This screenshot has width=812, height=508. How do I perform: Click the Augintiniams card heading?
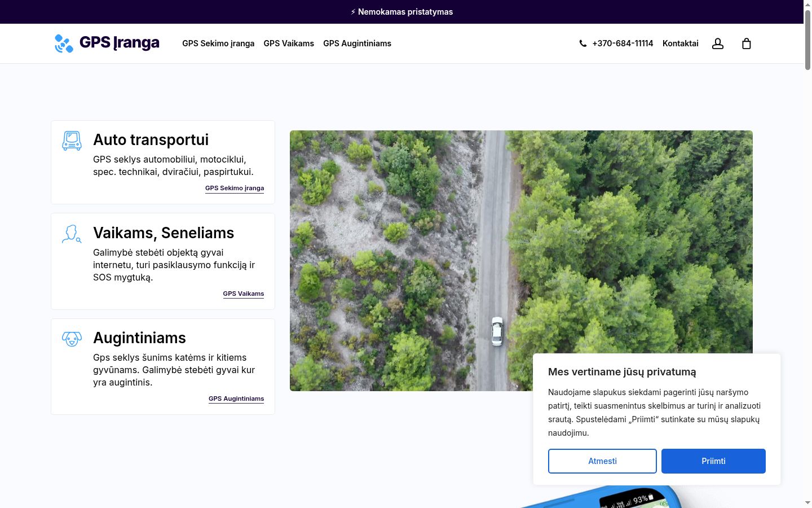139,338
